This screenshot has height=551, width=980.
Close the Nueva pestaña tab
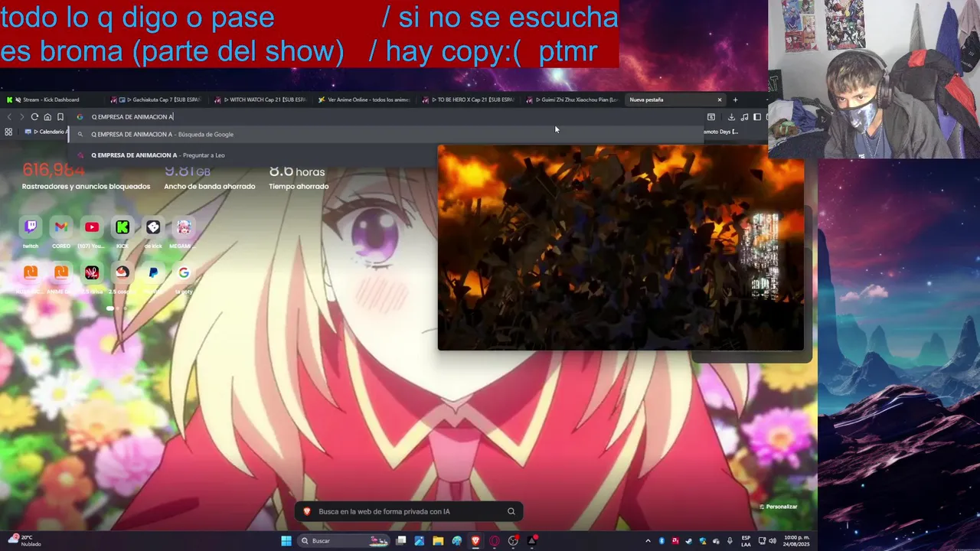719,99
